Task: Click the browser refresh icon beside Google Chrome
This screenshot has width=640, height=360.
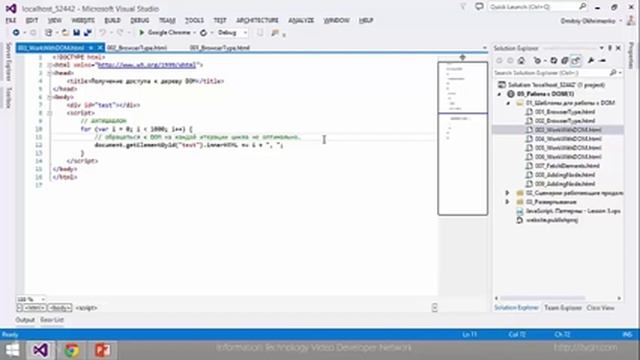Action: pyautogui.click(x=203, y=32)
